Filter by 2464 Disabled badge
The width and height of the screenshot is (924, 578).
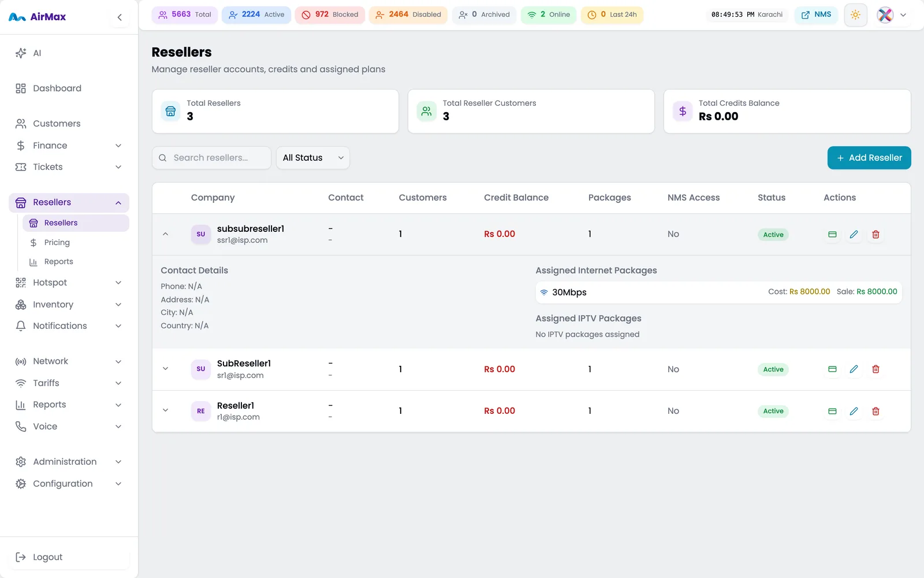[408, 14]
